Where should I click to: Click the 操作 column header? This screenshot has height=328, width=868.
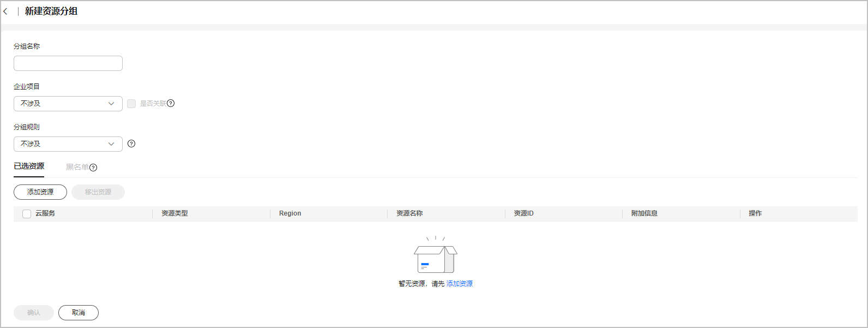[755, 213]
